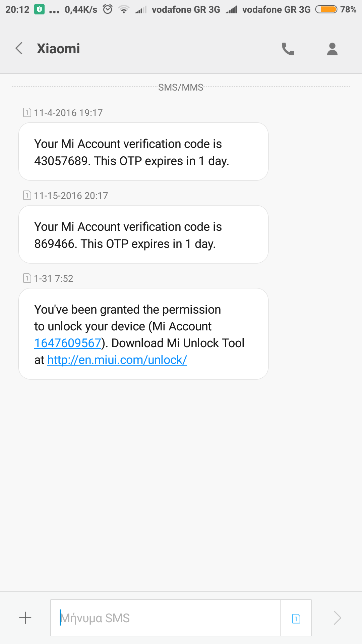Select the 869466 verification code message

143,234
